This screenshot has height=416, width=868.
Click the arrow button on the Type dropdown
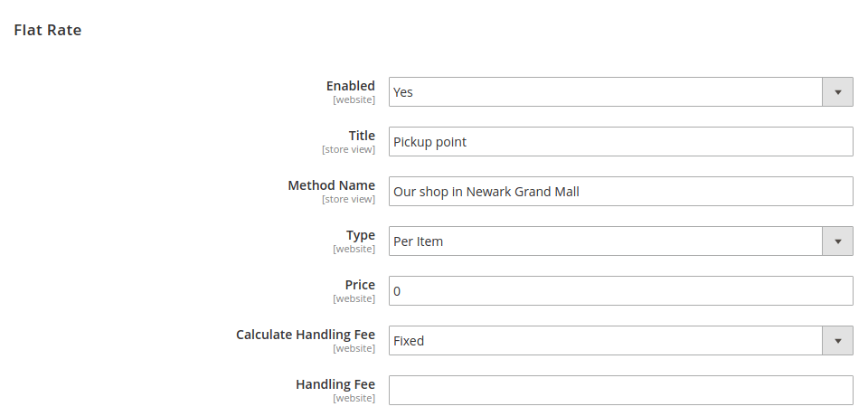[837, 241]
